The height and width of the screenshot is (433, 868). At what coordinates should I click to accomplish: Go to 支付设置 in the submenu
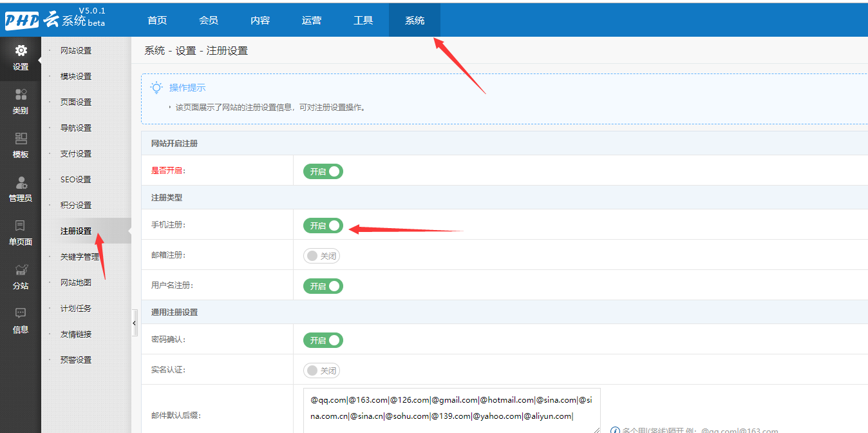click(x=76, y=154)
